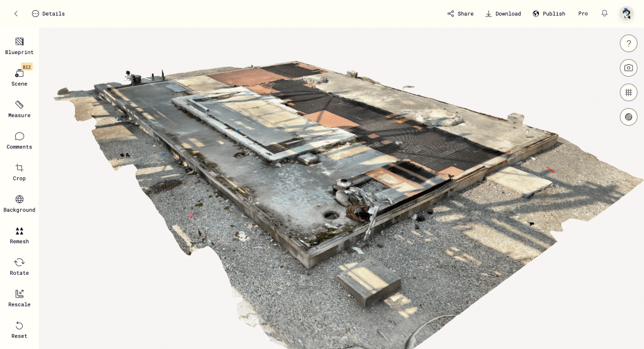Open the help question mark button

(x=628, y=43)
